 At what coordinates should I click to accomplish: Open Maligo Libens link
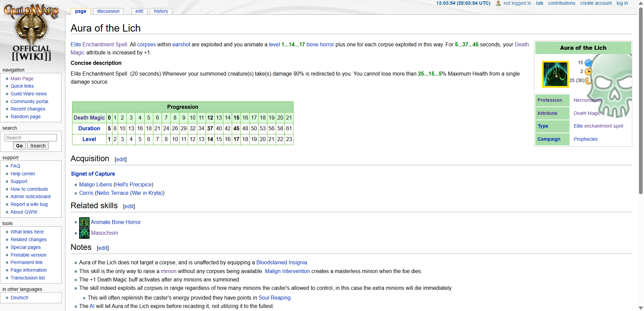96,184
